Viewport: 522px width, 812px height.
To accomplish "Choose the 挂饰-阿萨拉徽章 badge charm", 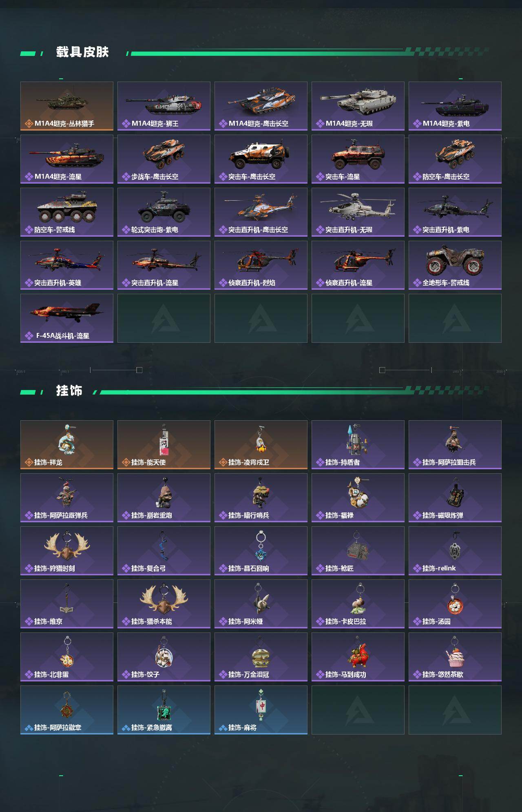I will 67,710.
